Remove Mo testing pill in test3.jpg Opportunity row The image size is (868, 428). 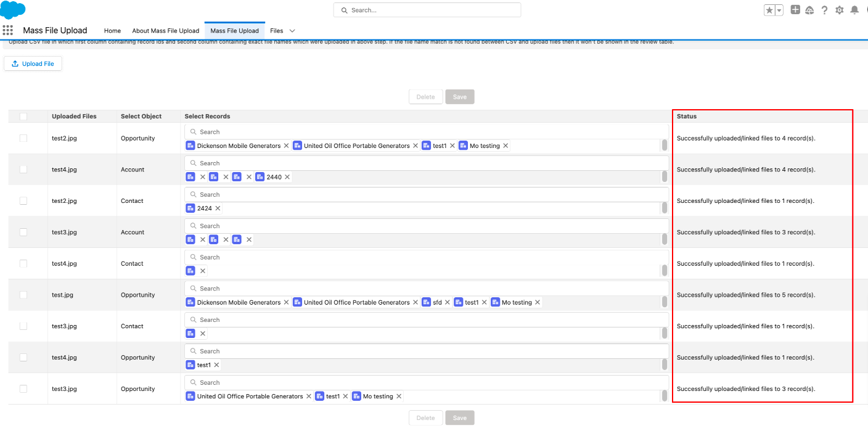point(399,397)
